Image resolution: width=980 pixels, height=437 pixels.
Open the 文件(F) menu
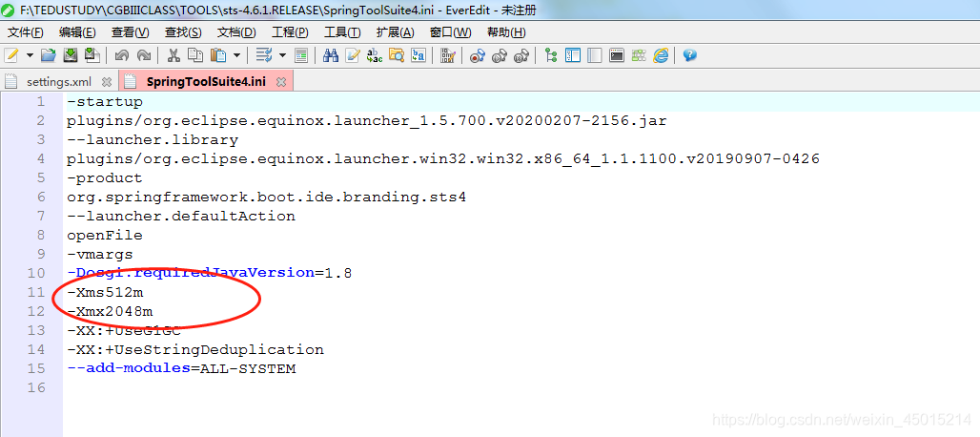26,32
